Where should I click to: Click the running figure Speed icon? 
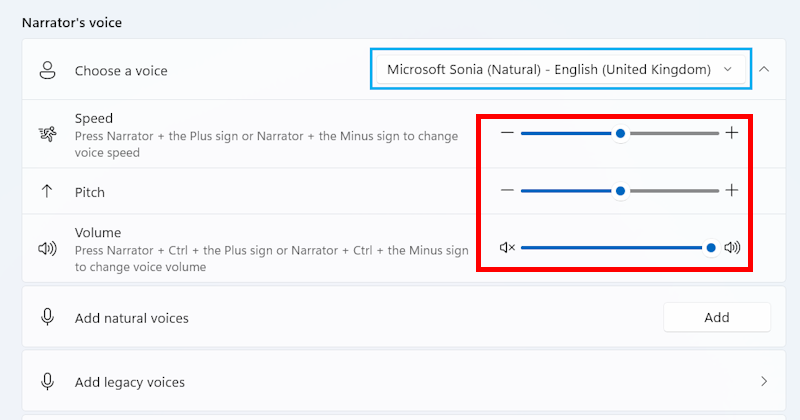pos(46,134)
